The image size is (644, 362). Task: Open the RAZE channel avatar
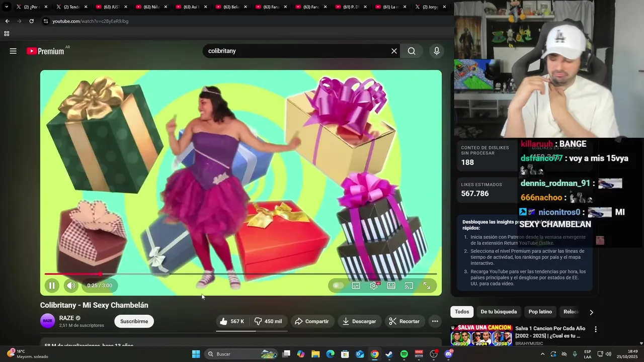pyautogui.click(x=47, y=321)
